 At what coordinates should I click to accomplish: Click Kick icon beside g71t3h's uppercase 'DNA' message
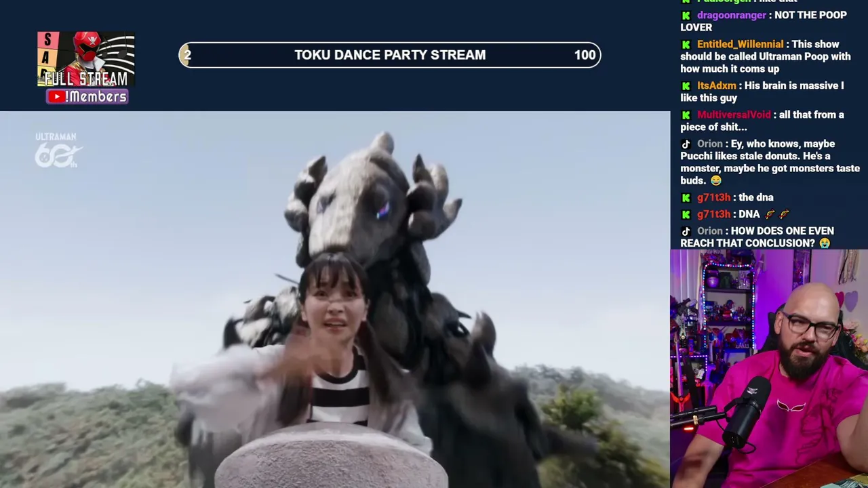[686, 215]
